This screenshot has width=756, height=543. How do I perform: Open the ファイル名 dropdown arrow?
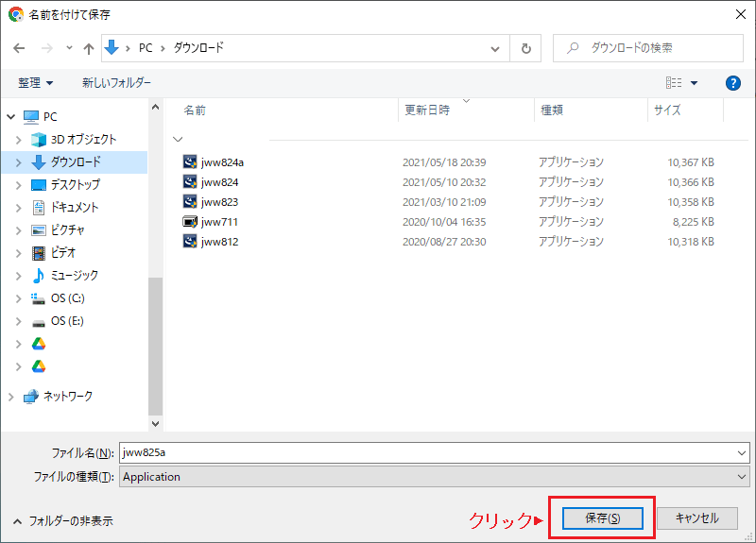coord(742,453)
